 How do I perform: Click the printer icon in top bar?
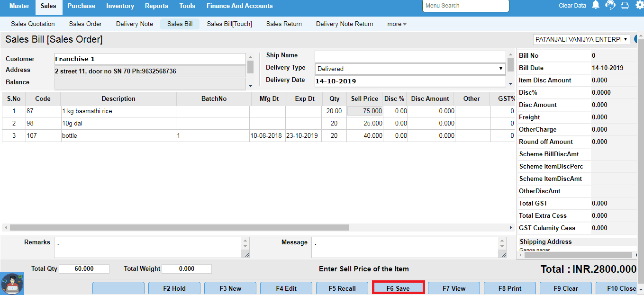click(x=625, y=6)
